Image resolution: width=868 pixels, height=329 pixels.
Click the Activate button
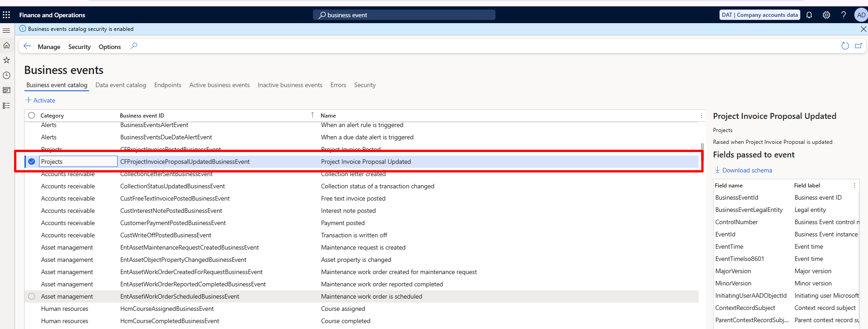(40, 100)
